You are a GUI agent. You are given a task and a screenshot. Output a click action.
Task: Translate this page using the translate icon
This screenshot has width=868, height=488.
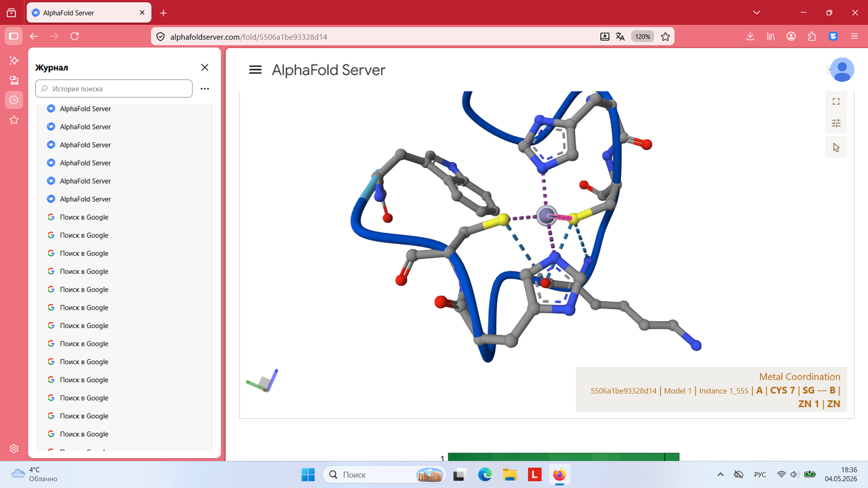pos(620,37)
